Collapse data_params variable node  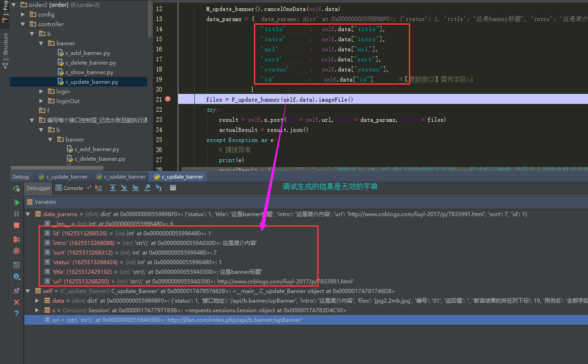click(28, 214)
